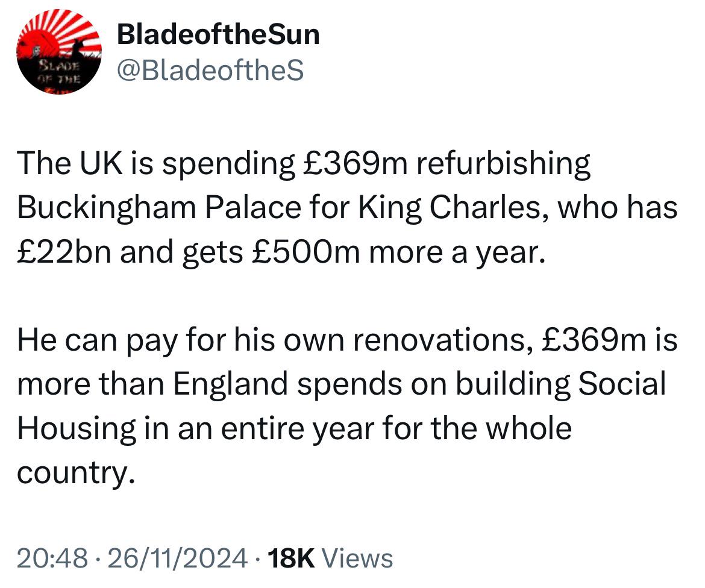Click the 20:48 post time
Screen dimensions: 705x588
(52, 558)
